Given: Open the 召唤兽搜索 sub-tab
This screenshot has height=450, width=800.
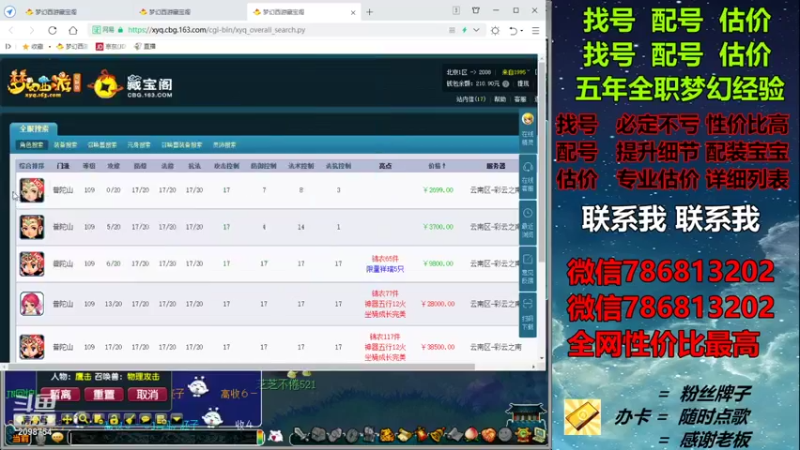Looking at the screenshot, I should (102, 145).
